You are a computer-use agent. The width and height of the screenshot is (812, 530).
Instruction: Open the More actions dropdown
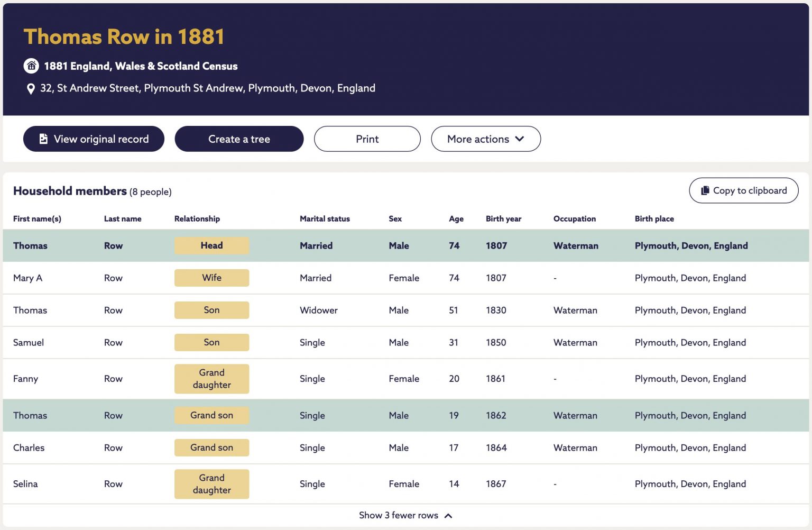point(486,139)
